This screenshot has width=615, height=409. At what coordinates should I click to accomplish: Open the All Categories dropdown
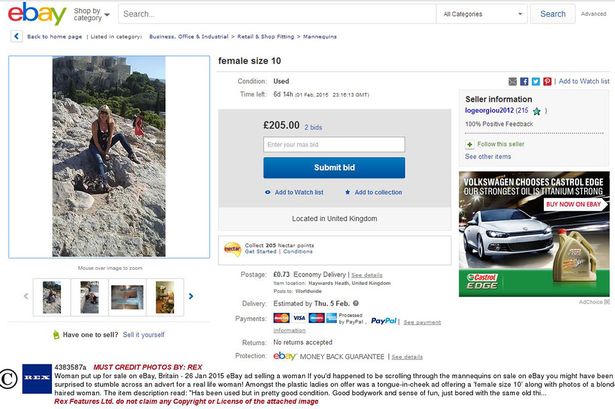pyautogui.click(x=481, y=14)
